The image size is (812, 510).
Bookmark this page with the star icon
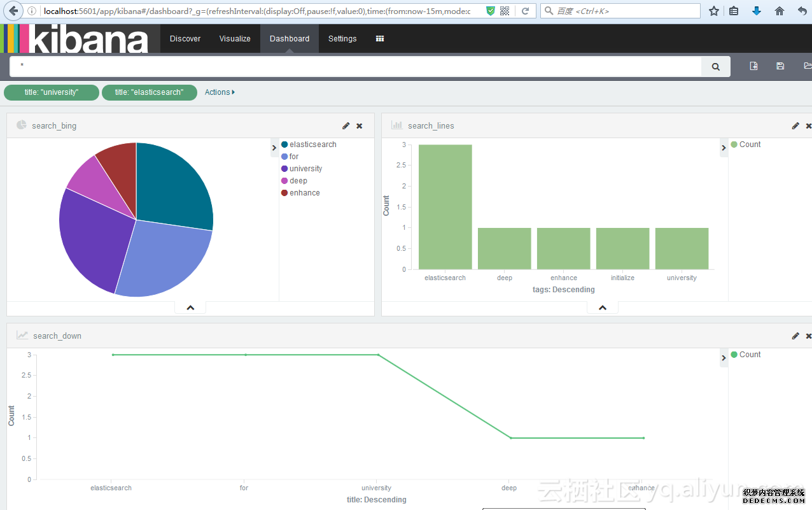click(x=714, y=11)
